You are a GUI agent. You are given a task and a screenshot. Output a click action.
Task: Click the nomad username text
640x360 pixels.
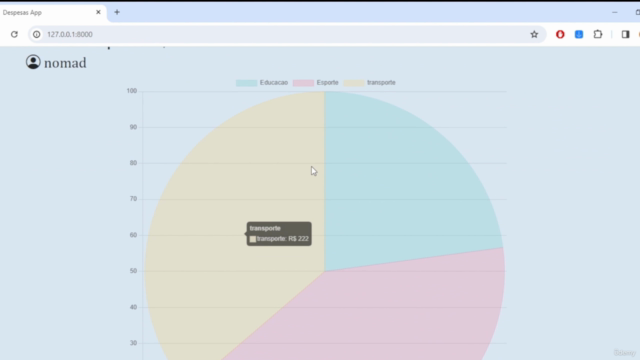point(65,63)
